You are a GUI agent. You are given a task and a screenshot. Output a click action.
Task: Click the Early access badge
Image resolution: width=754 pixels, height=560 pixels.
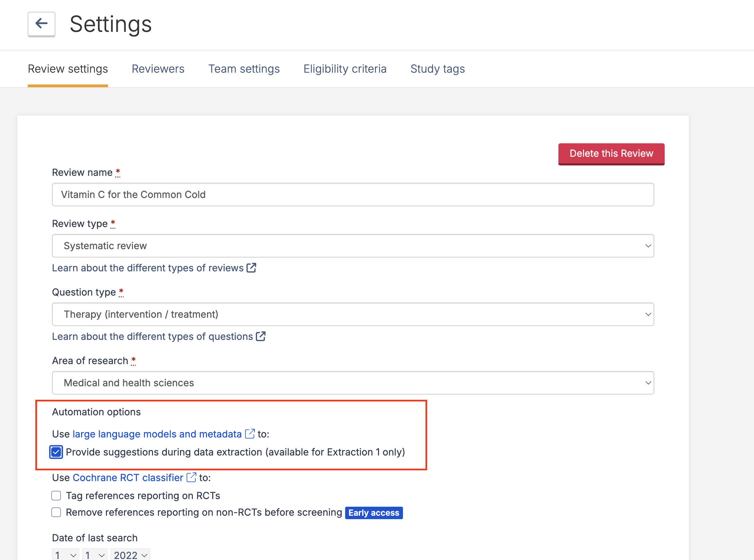pyautogui.click(x=374, y=513)
